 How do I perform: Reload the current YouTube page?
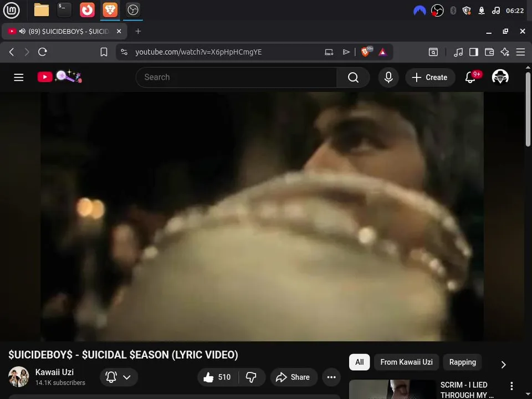click(43, 52)
